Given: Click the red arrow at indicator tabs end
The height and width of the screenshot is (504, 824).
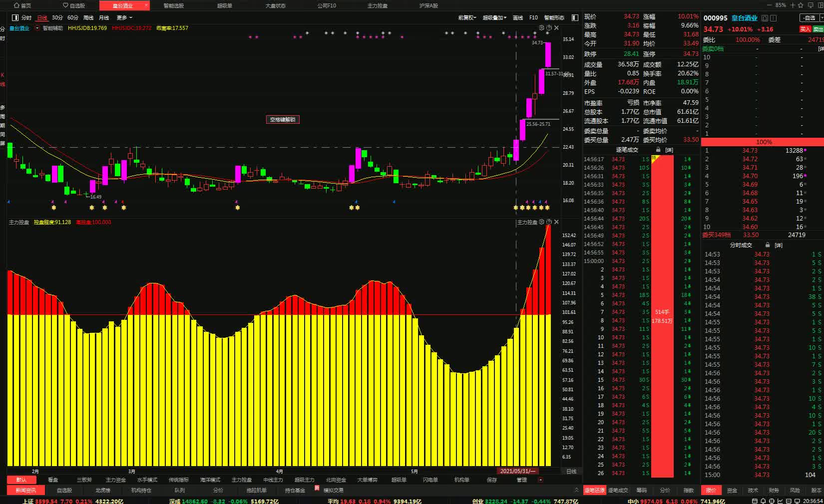Looking at the screenshot, I should (x=540, y=480).
